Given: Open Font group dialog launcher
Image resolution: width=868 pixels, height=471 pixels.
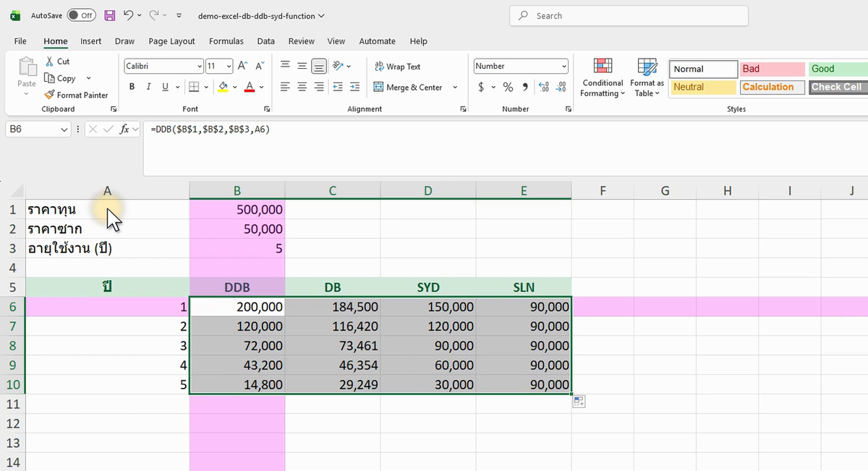Looking at the screenshot, I should [x=268, y=109].
